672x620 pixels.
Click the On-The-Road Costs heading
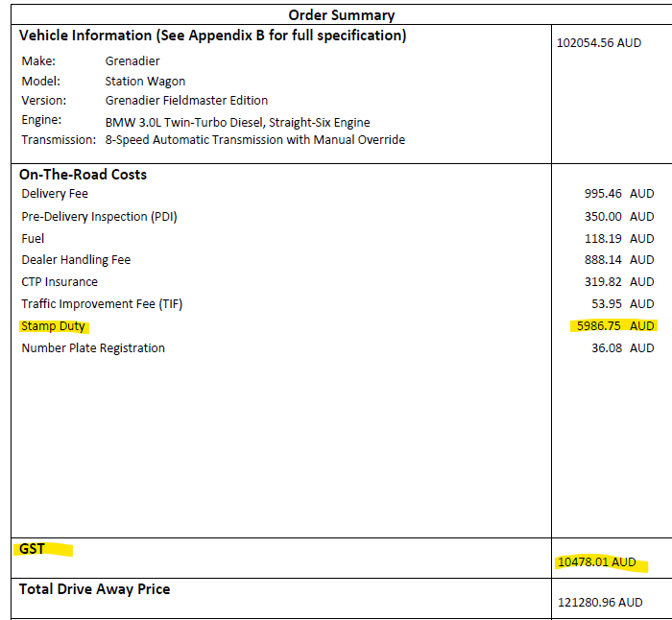(83, 175)
